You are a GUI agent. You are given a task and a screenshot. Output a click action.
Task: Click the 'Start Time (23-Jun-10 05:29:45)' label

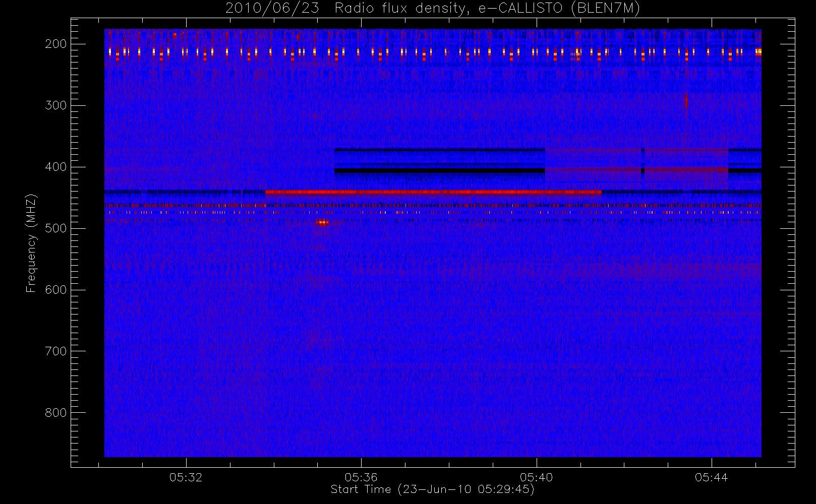point(432,489)
